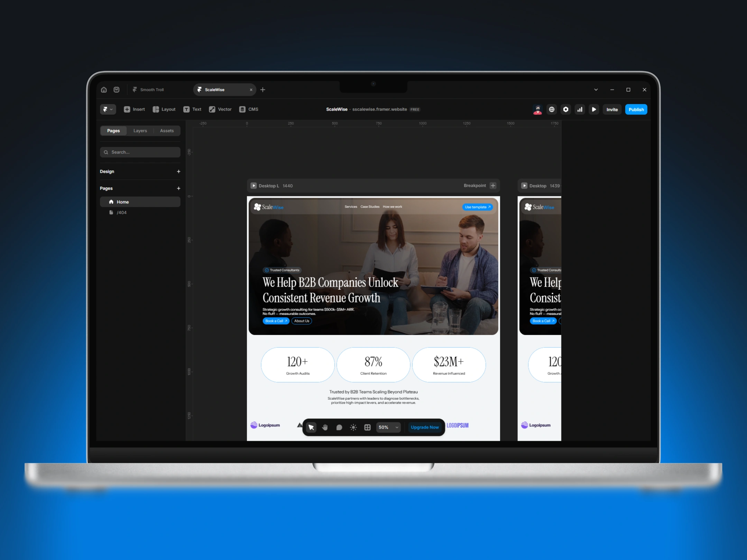Click the CMS toolbar icon
The height and width of the screenshot is (560, 747).
[249, 109]
